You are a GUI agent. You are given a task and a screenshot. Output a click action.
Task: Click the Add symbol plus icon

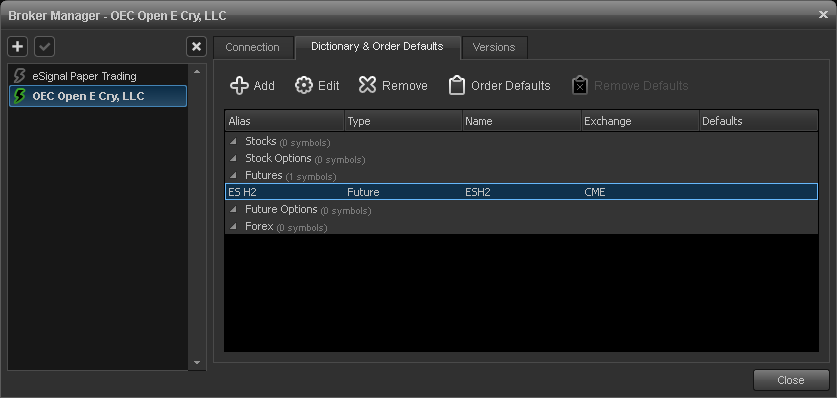click(x=239, y=85)
